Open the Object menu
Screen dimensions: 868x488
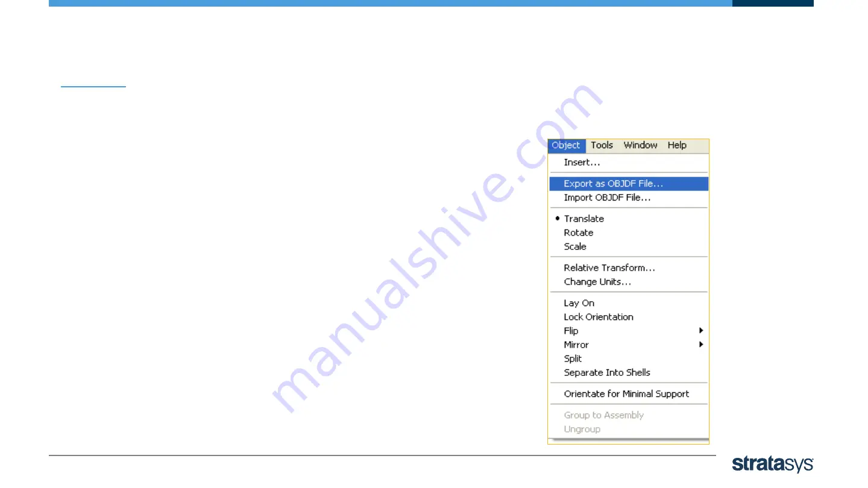point(567,145)
